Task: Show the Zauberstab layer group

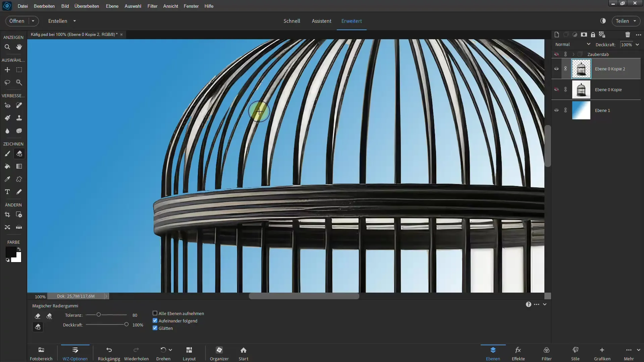Action: [556, 54]
